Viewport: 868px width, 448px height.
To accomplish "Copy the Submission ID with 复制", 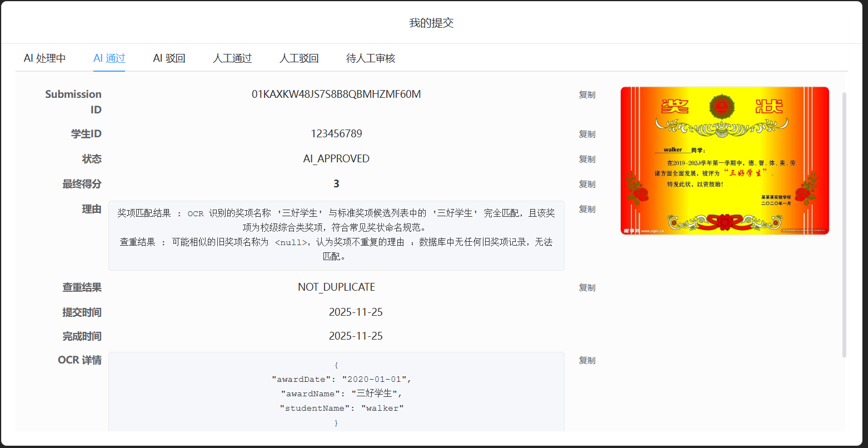I will [x=587, y=95].
